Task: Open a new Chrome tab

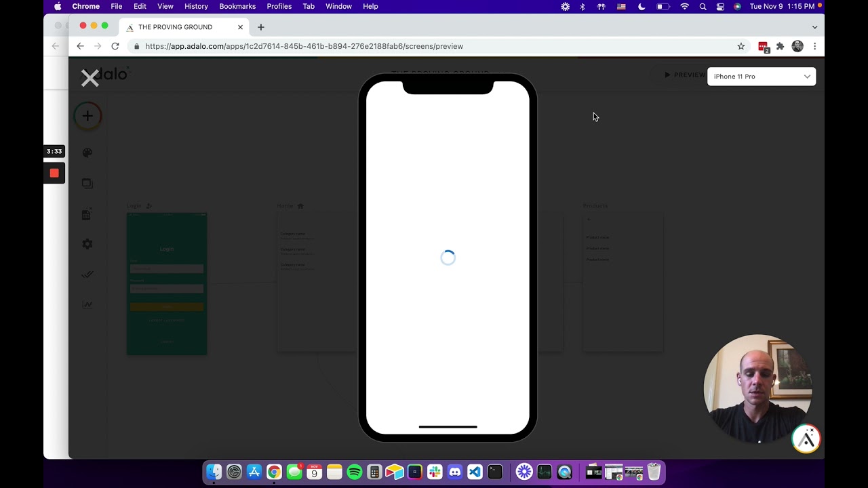Action: click(x=261, y=27)
